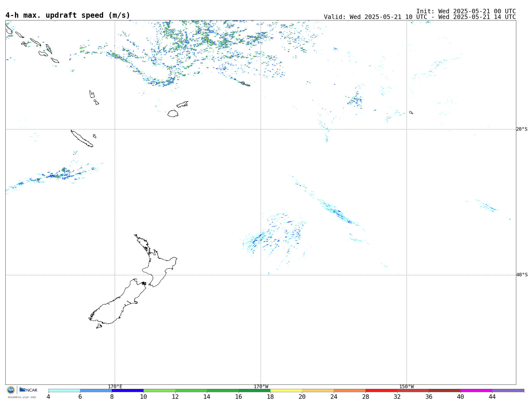Image resolution: width=532 pixels, height=400 pixels.
Task: Click the colorbar tick label 32
Action: click(397, 397)
